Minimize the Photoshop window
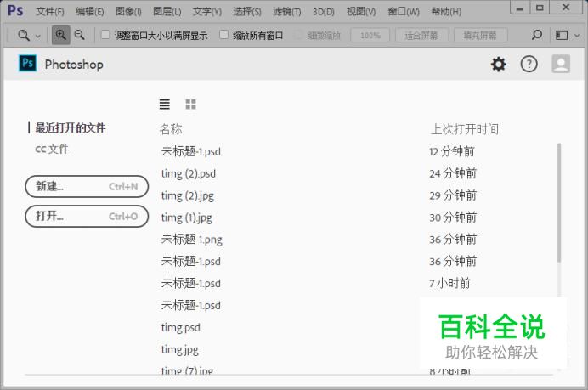Screen dimensions: 588x390 pyautogui.click(x=520, y=8)
